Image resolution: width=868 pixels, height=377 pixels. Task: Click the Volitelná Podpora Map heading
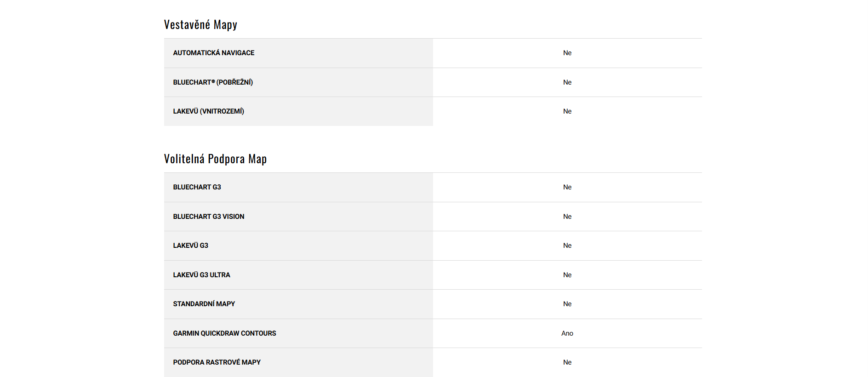tap(215, 159)
